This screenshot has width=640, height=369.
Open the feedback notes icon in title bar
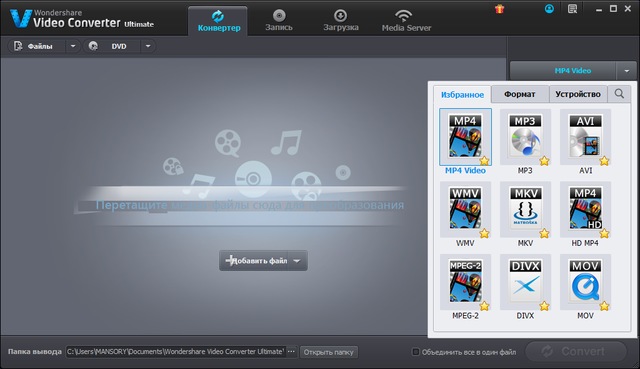(x=572, y=9)
